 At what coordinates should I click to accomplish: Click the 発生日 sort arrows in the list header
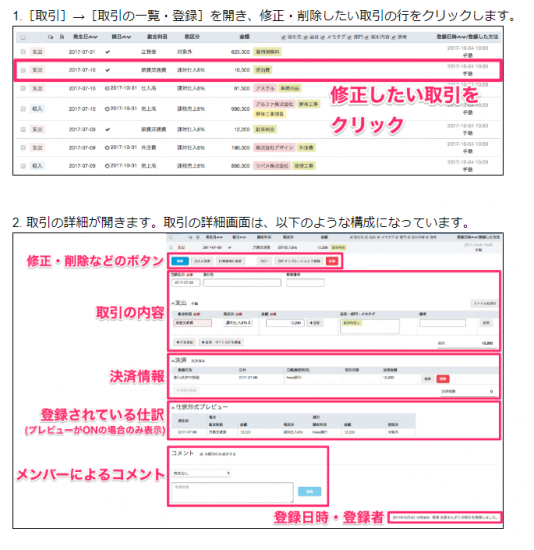click(93, 37)
